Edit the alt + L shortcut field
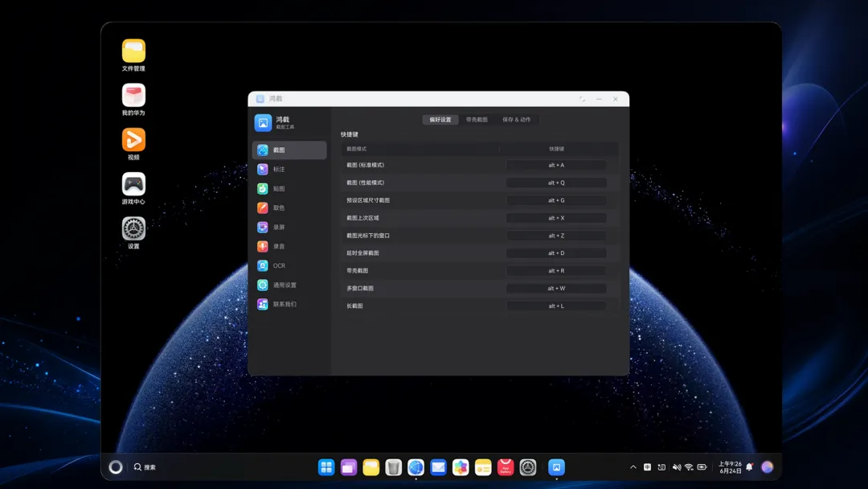868x489 pixels. tap(556, 306)
